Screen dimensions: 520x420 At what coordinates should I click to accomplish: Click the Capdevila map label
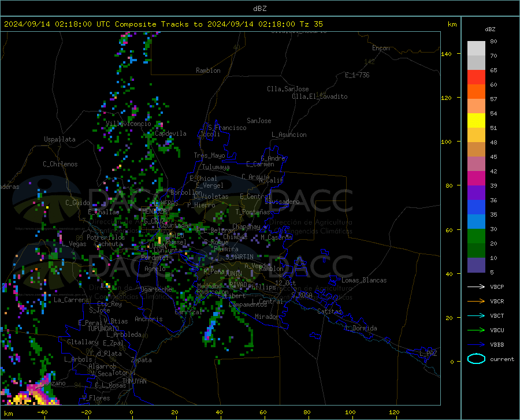tap(170, 133)
